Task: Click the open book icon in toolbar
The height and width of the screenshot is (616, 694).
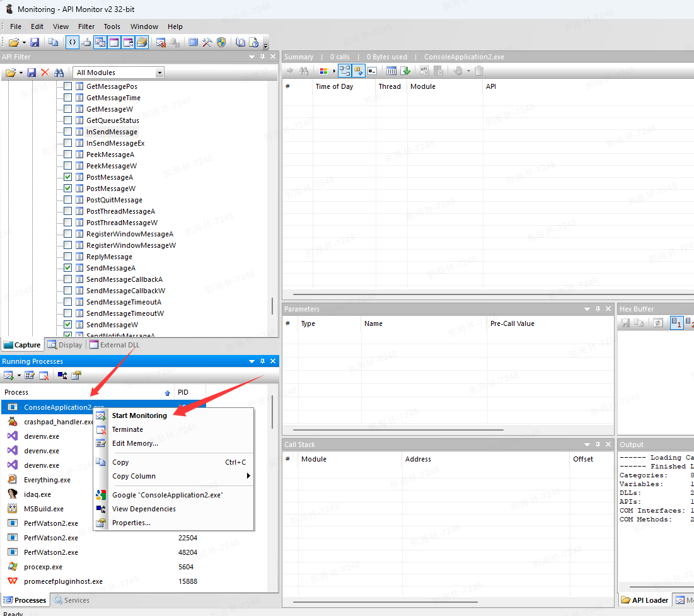Action: [x=240, y=42]
